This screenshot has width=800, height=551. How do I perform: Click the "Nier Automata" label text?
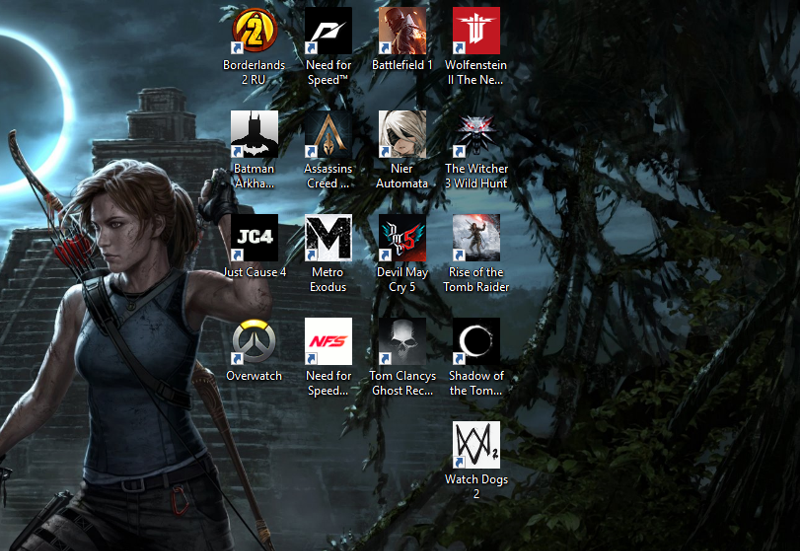click(x=402, y=176)
